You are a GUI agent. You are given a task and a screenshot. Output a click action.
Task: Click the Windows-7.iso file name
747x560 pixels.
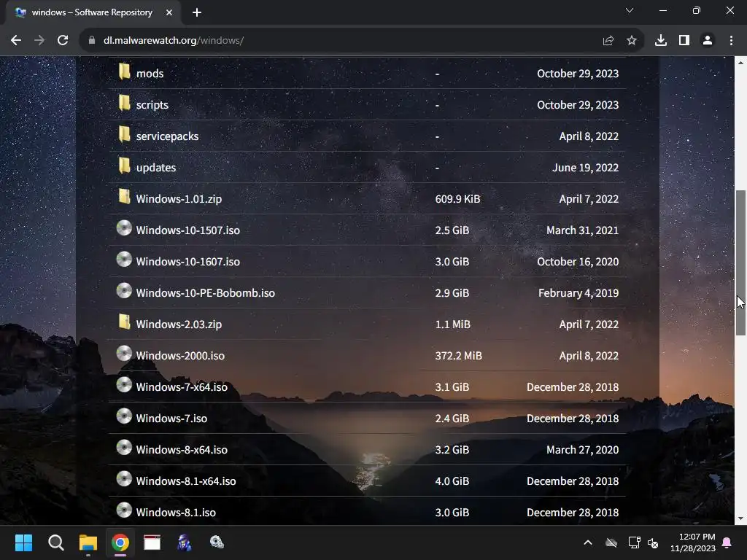coord(171,419)
